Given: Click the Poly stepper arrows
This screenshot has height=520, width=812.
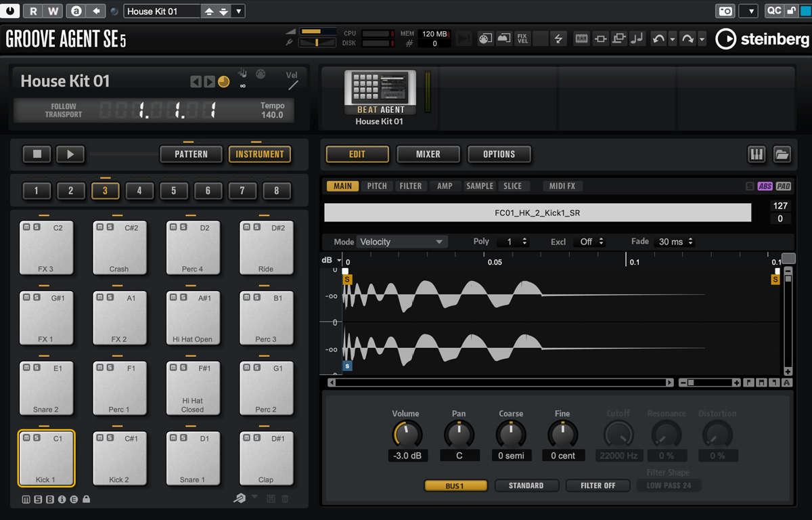Looking at the screenshot, I should [524, 242].
